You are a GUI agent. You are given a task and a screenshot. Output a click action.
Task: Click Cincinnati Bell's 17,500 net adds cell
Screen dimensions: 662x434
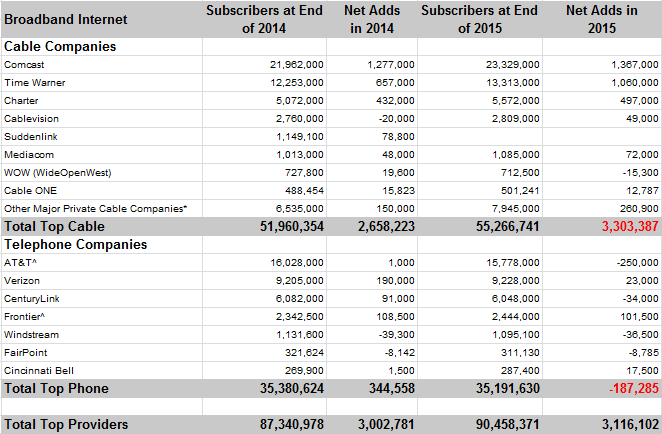tap(642, 371)
